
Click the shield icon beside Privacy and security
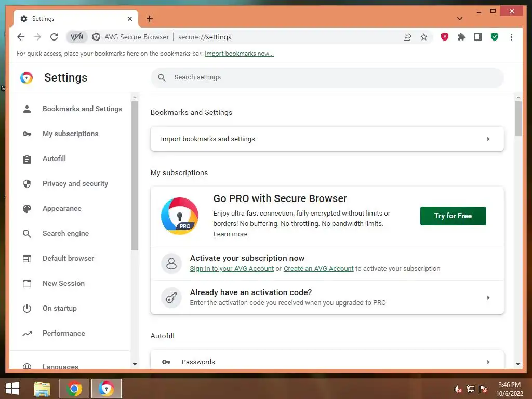coord(27,184)
